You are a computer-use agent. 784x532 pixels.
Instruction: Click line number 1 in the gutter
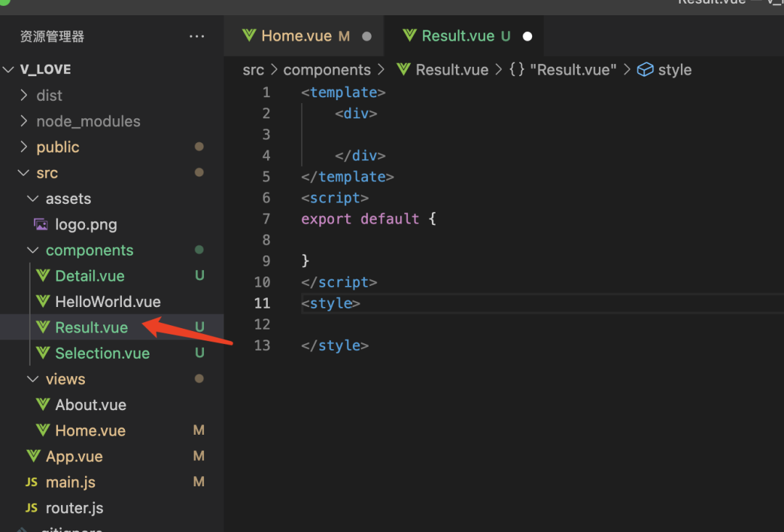pos(266,92)
